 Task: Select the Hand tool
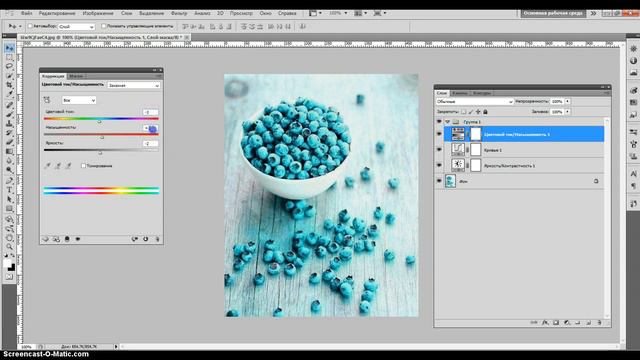click(x=9, y=238)
